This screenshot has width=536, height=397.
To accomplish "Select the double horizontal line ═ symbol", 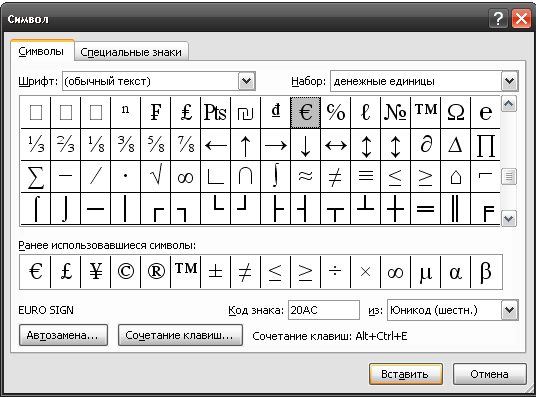I will coord(426,209).
